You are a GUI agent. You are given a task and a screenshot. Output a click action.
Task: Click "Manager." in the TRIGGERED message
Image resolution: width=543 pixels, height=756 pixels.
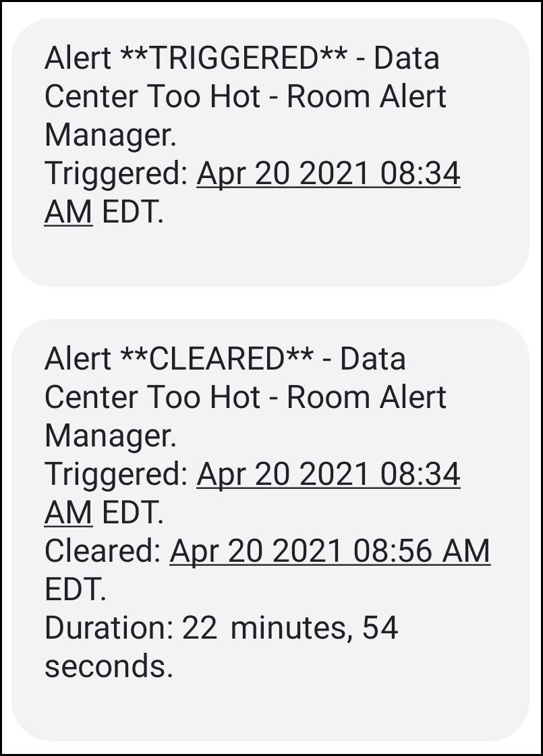click(110, 136)
